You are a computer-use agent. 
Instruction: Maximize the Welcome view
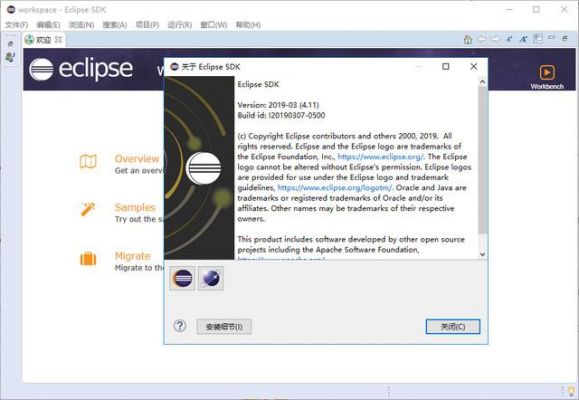(x=565, y=38)
